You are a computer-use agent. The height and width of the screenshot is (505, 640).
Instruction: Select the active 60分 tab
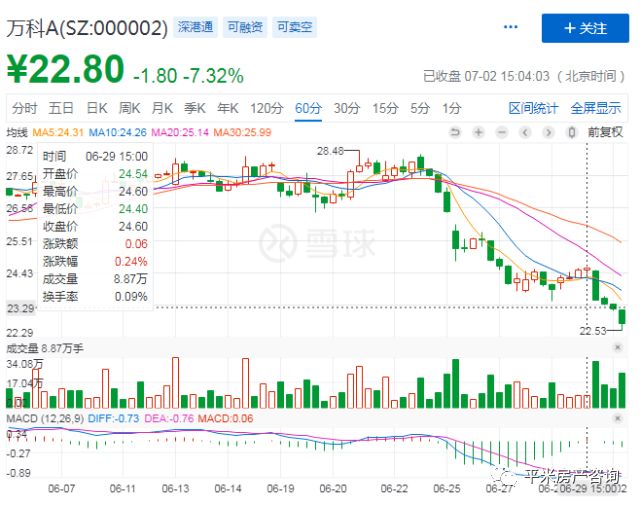point(308,109)
